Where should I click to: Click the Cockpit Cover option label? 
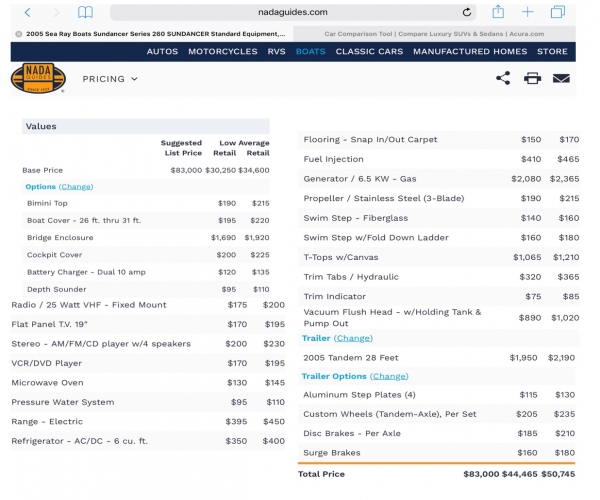pyautogui.click(x=54, y=255)
